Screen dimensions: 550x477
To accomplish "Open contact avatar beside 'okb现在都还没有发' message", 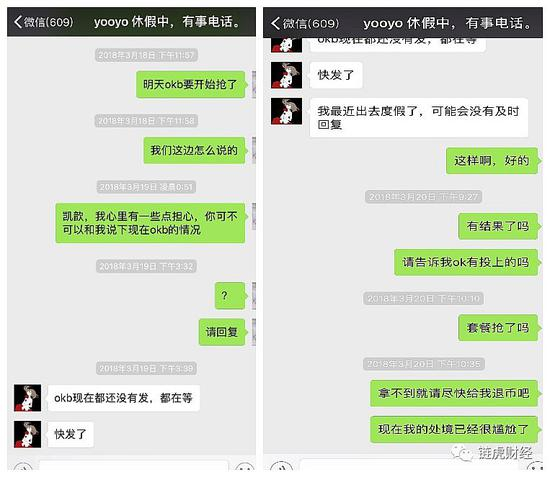I will click(27, 398).
